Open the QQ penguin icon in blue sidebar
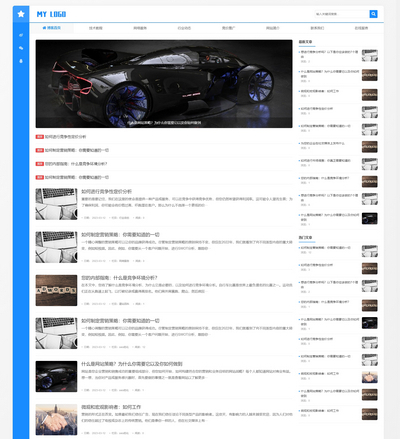Viewport: 400px width, 439px height. (21, 61)
